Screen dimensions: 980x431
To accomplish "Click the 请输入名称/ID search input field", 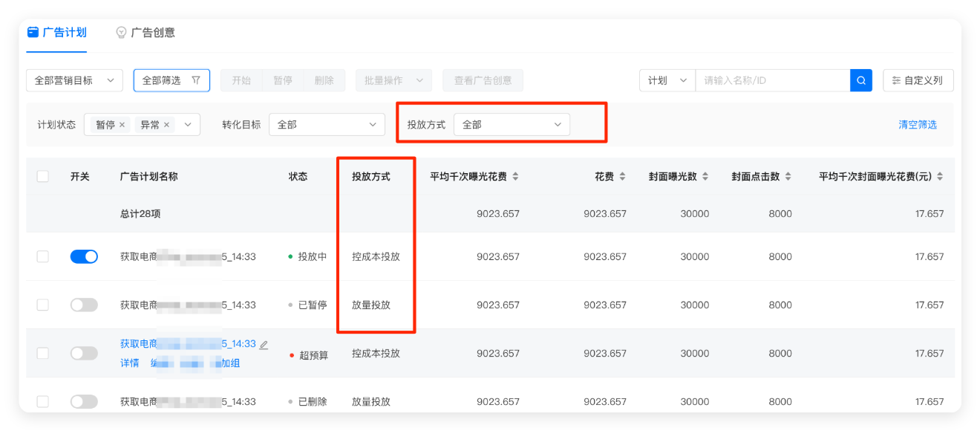I will [x=772, y=80].
